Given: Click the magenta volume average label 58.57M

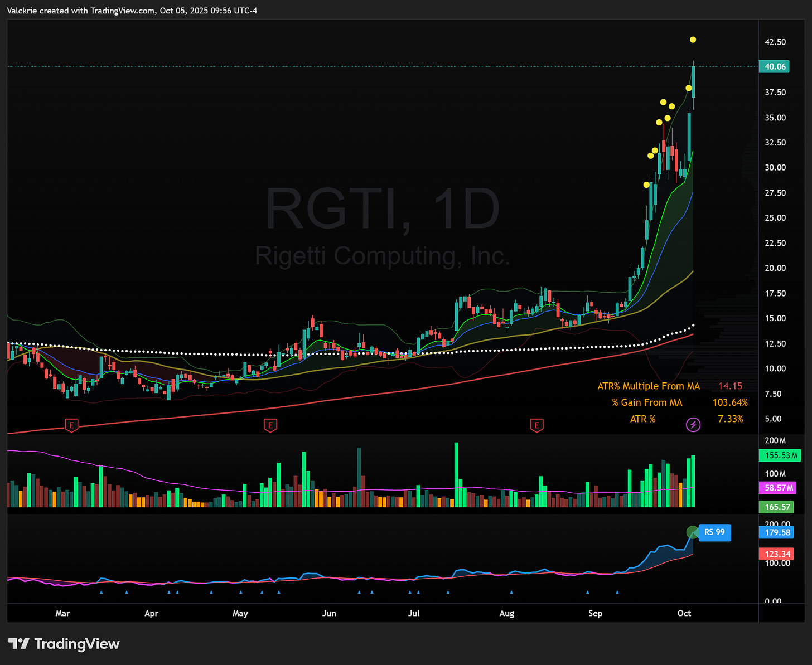Looking at the screenshot, I should tap(777, 488).
